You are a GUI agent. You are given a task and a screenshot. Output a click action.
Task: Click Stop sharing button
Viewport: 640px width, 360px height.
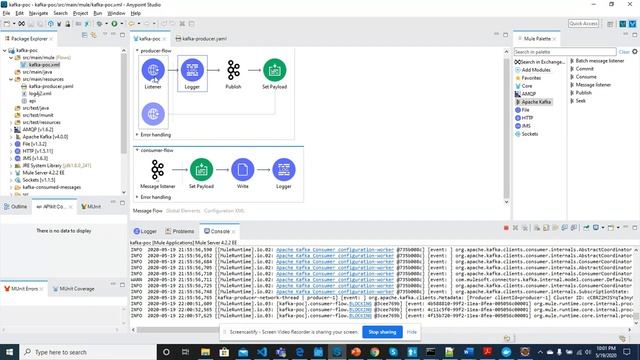[x=382, y=332]
